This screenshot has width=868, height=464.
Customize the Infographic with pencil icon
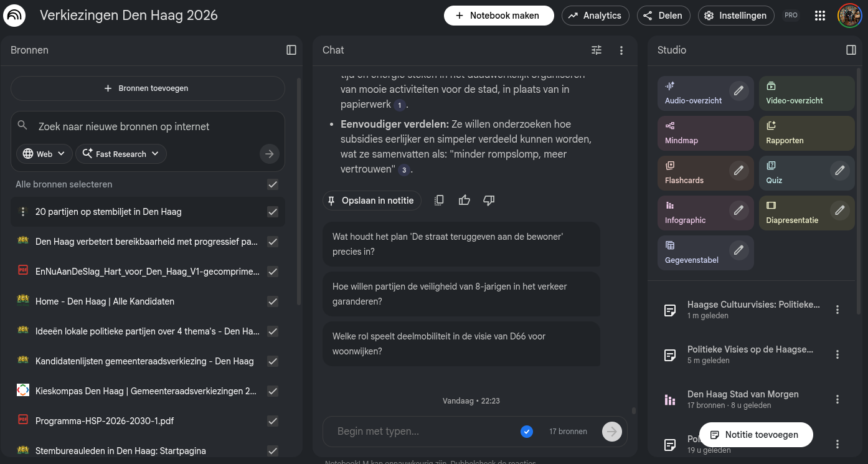(x=738, y=211)
